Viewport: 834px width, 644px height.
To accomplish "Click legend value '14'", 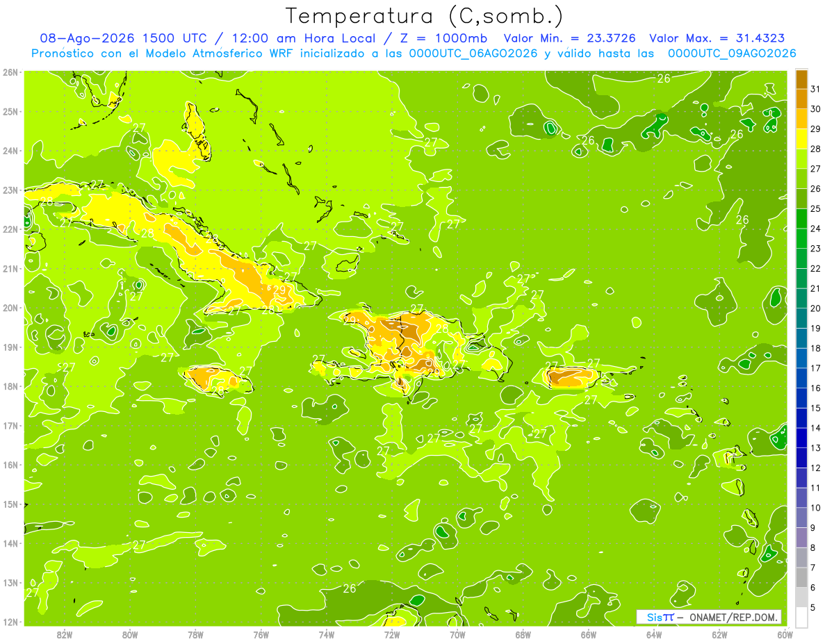I will click(x=816, y=428).
